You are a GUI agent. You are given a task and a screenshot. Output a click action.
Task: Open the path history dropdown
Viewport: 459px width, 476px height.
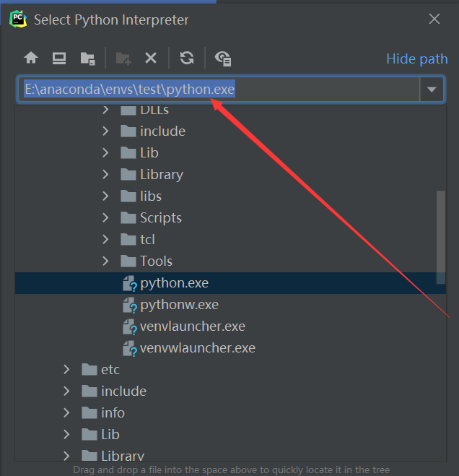(432, 90)
